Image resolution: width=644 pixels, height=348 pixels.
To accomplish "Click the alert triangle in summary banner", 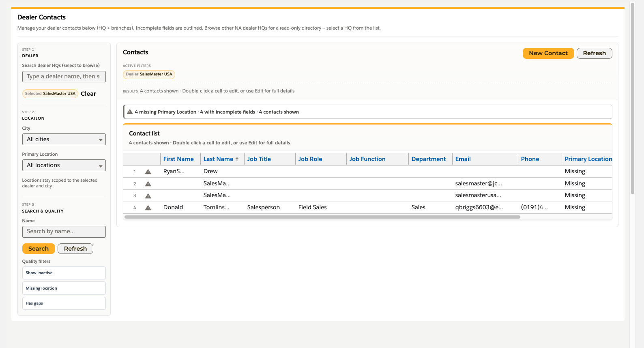I will pyautogui.click(x=130, y=112).
